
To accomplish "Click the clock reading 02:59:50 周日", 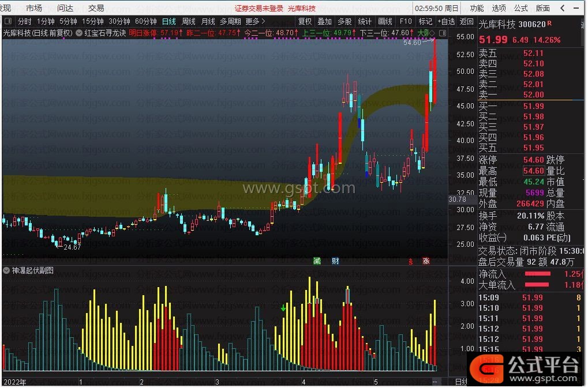I will click(437, 8).
